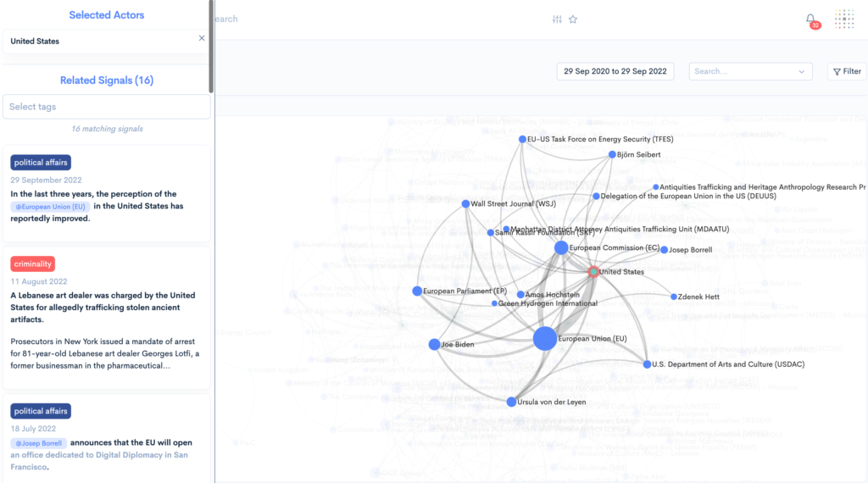This screenshot has width=868, height=483.
Task: Select the criminality tag
Action: click(33, 264)
